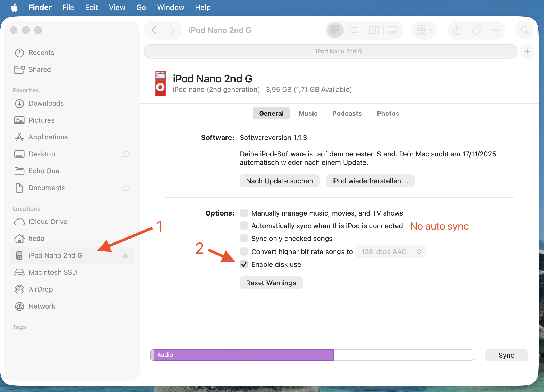Click the purple Audio storage bar segment
Screen dimensions: 544x392
[243, 355]
